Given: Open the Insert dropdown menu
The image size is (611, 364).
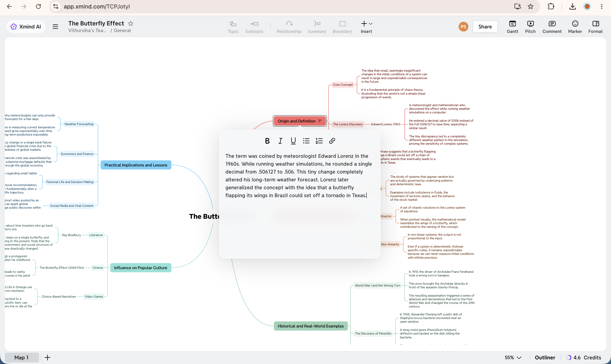Looking at the screenshot, I should point(366,27).
